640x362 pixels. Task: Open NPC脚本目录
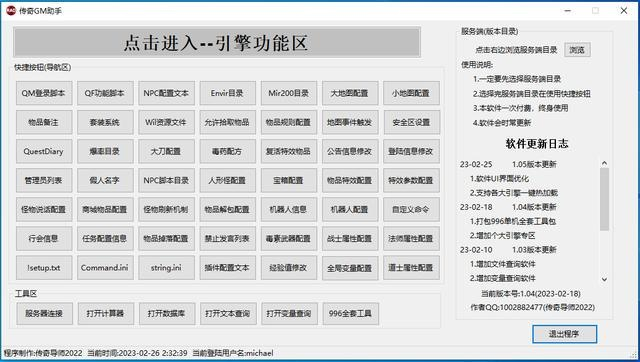(167, 180)
